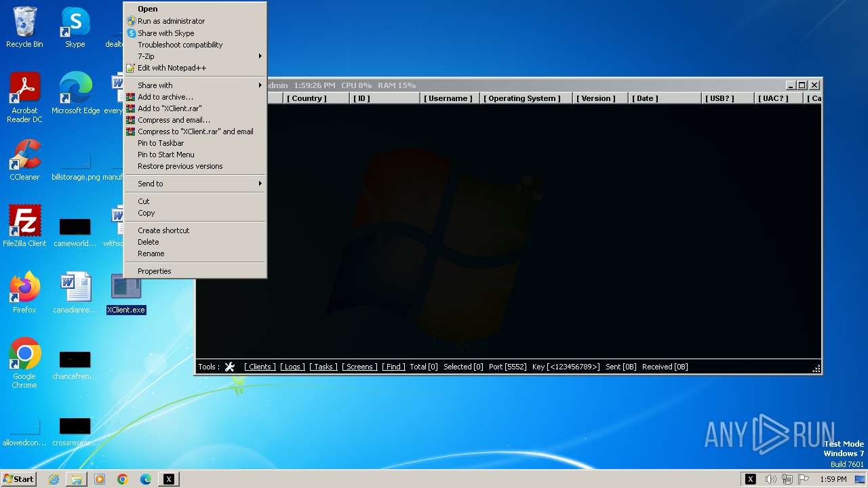This screenshot has height=488, width=868.
Task: Open the Skype desktop shortcut
Action: [x=75, y=27]
